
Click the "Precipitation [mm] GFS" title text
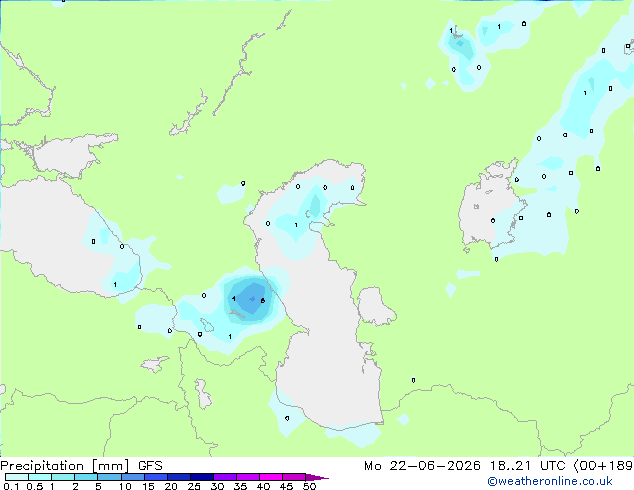click(81, 466)
